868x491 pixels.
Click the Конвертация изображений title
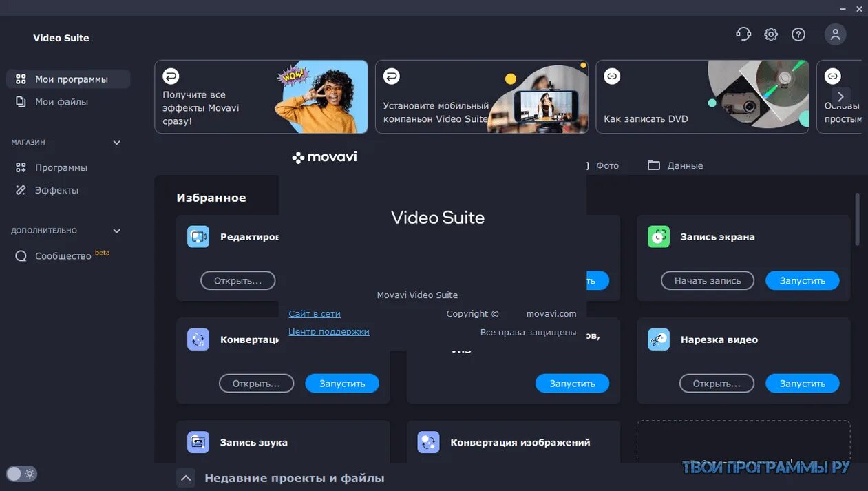point(520,442)
